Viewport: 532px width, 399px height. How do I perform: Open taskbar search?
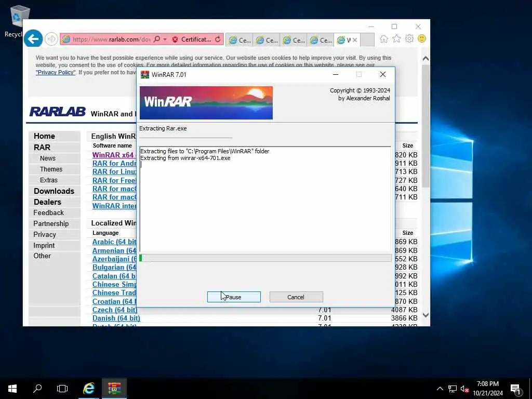tap(37, 389)
